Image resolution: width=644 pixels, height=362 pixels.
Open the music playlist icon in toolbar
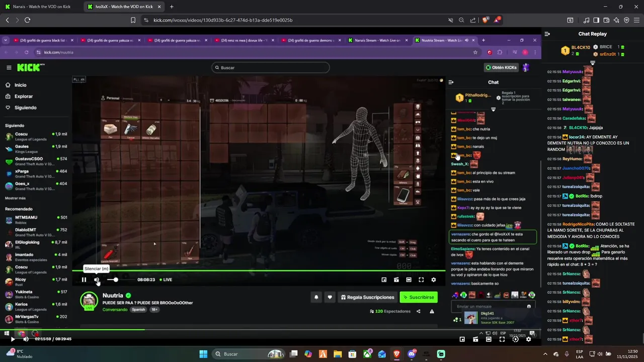pos(586,20)
